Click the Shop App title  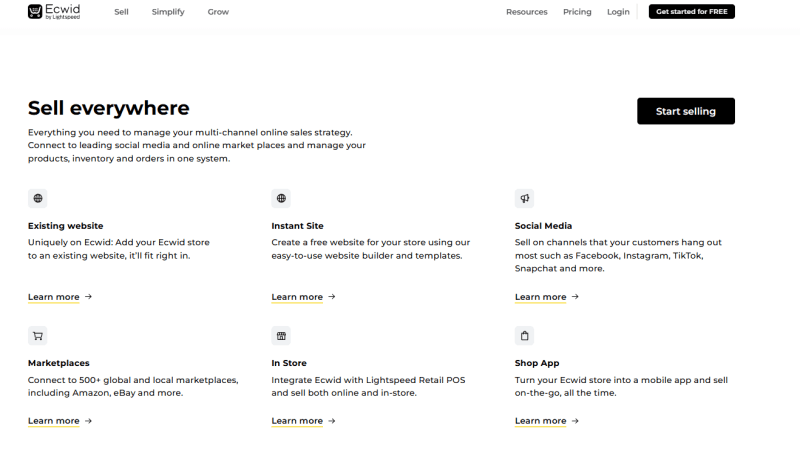[537, 363]
